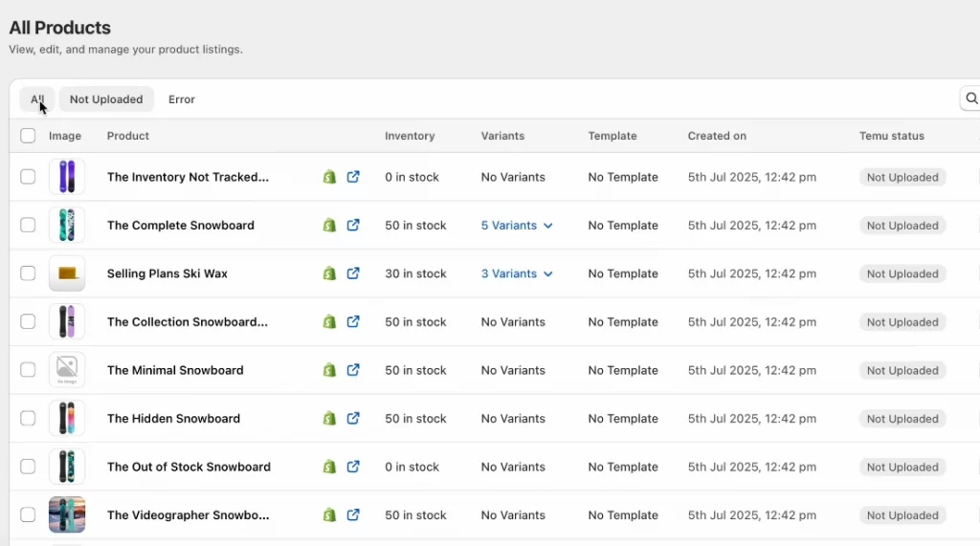980x546 pixels.
Task: Open external link for The Complete Snowboard
Action: pyautogui.click(x=353, y=226)
